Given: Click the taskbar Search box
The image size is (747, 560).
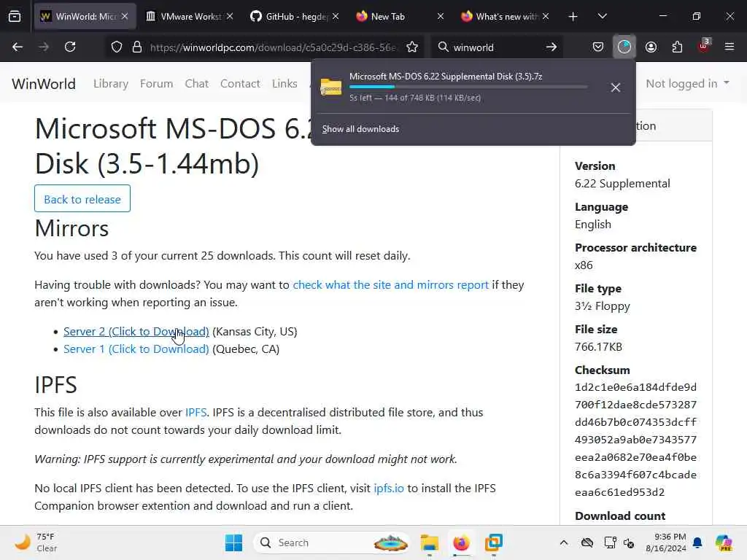Looking at the screenshot, I should [x=332, y=542].
